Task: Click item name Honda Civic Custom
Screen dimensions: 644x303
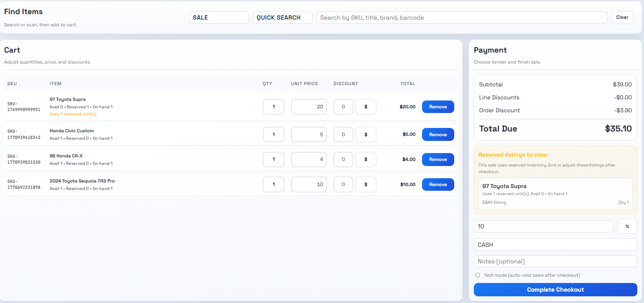Action: click(x=72, y=131)
